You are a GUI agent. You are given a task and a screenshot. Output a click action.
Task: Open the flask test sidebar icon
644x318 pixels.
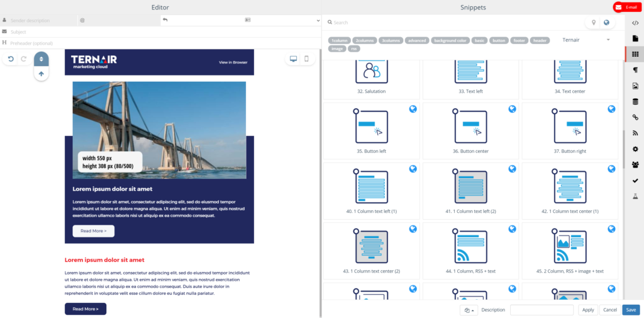(x=635, y=196)
